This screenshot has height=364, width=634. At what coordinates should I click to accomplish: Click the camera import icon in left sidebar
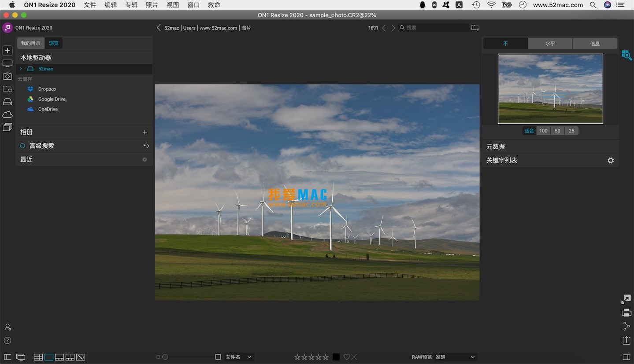click(7, 76)
